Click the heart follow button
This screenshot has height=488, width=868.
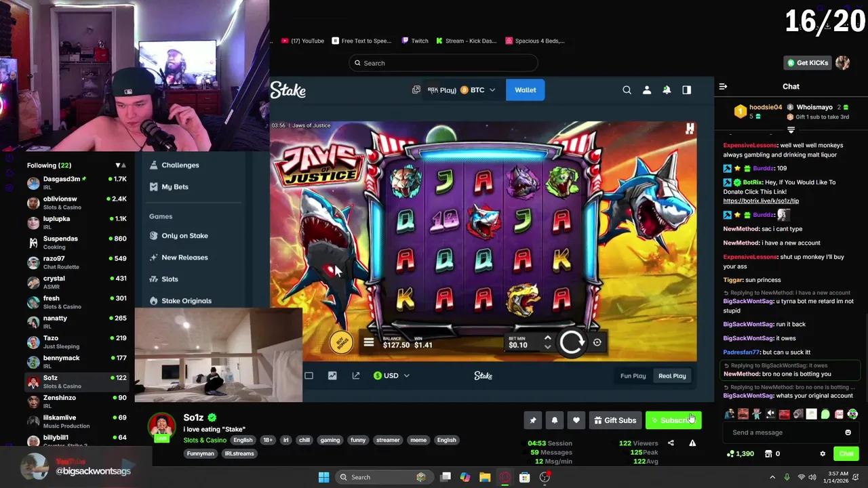tap(576, 420)
